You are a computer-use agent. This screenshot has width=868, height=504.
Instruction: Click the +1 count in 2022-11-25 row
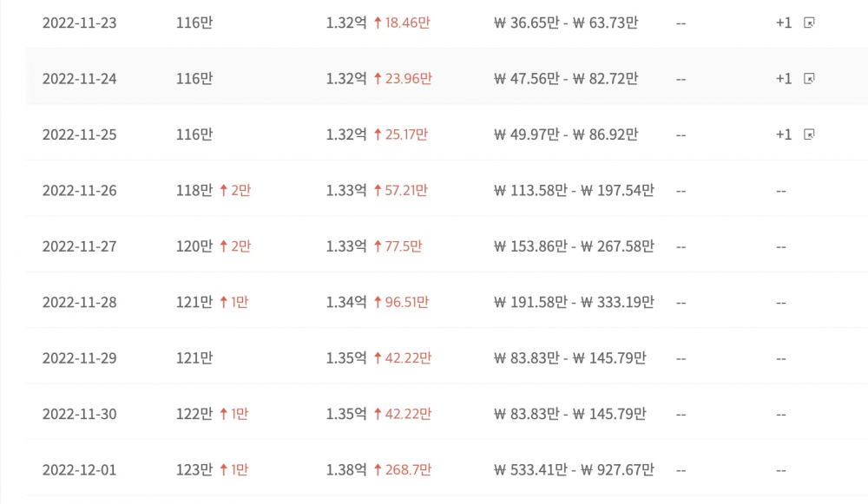(783, 134)
